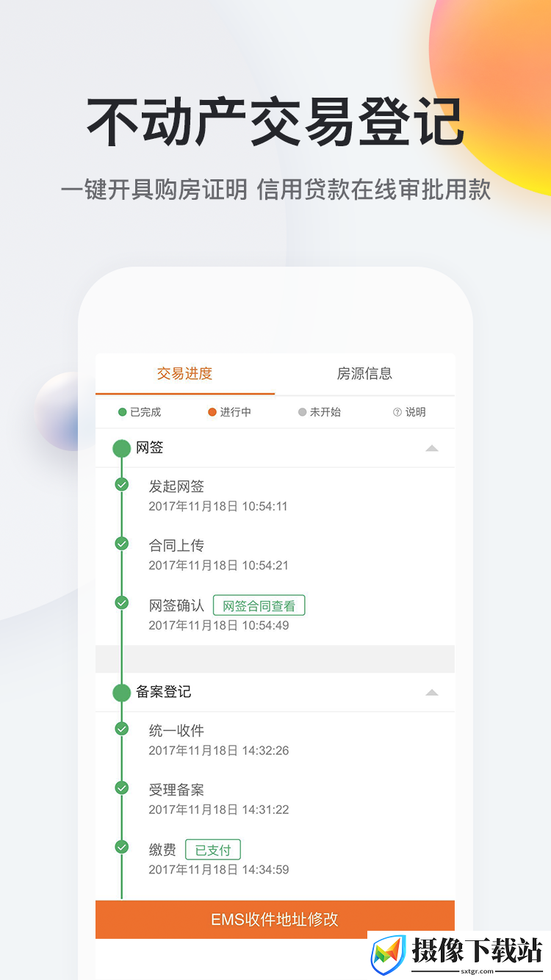
Task: Click checkmark icon beside 发起网签
Action: [122, 485]
